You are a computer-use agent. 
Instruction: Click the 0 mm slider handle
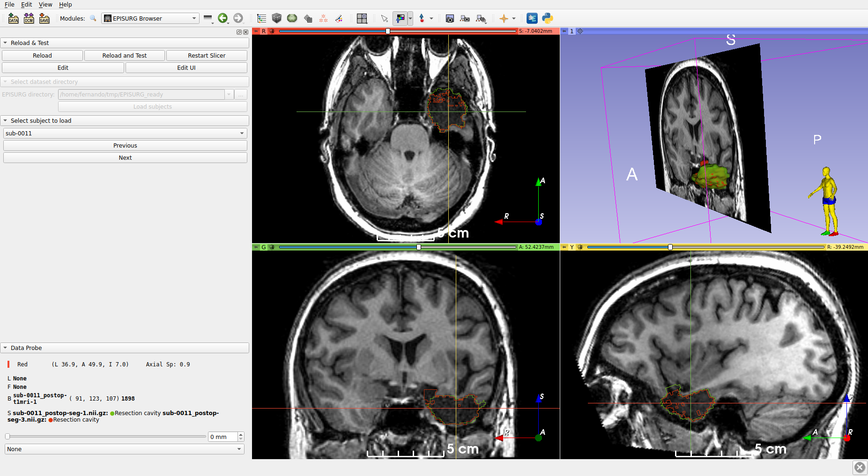[7, 437]
